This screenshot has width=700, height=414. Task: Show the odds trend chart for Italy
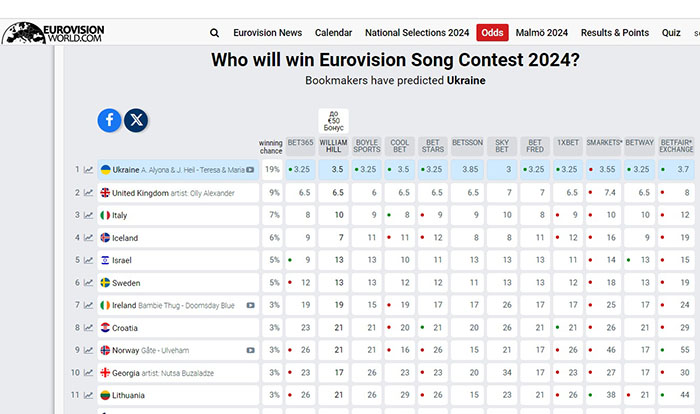(x=88, y=215)
